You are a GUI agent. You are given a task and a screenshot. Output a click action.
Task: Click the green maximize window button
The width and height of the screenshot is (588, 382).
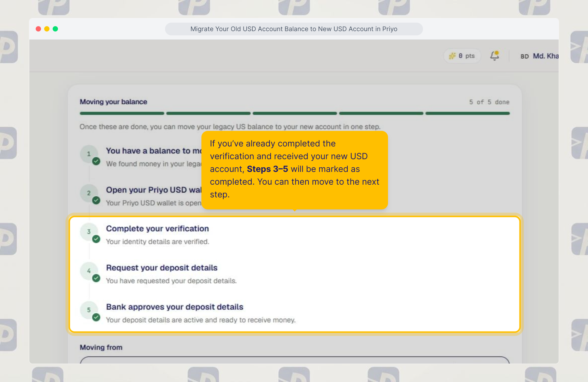tap(55, 29)
